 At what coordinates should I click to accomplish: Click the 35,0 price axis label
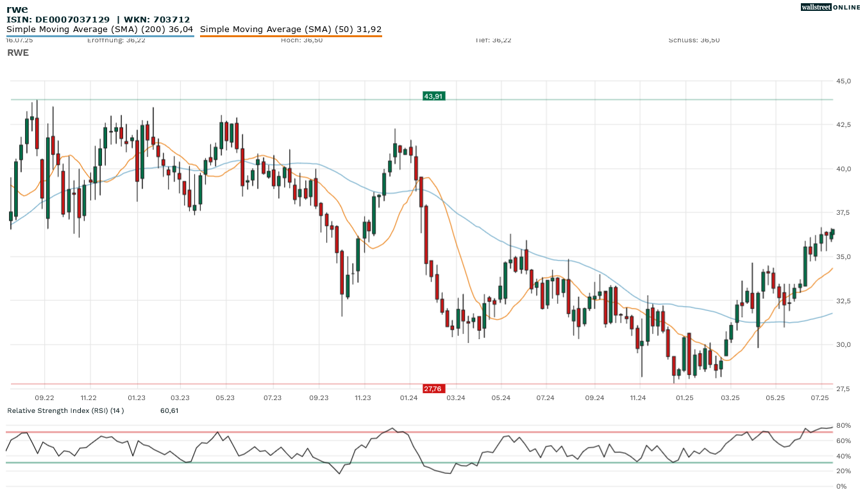coord(843,256)
